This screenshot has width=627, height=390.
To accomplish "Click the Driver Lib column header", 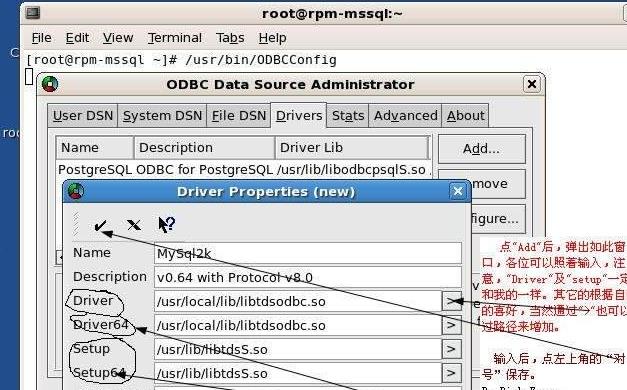I will [352, 148].
